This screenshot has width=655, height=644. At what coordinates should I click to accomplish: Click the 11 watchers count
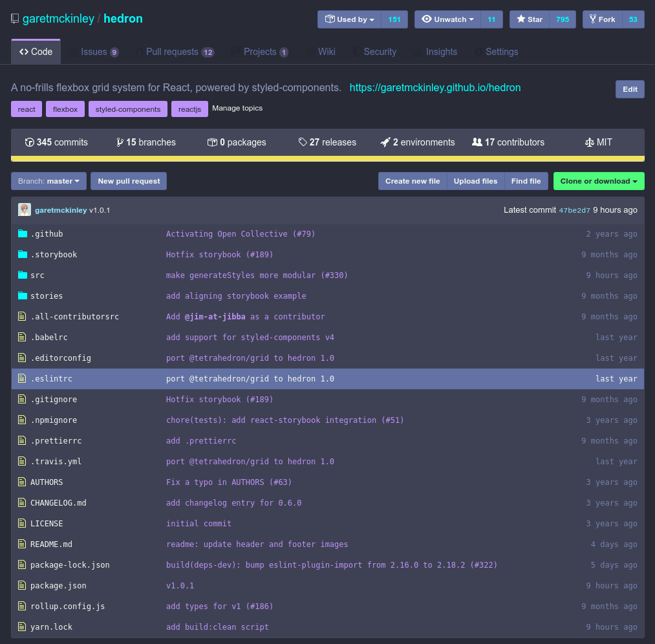[491, 19]
